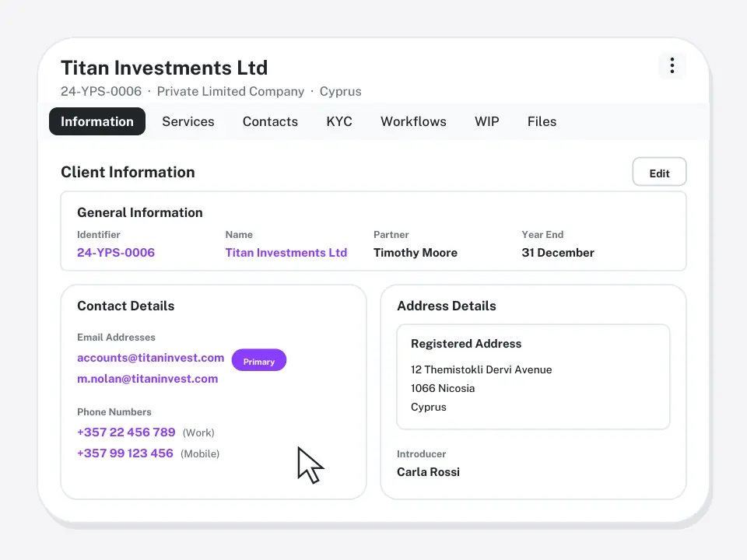This screenshot has width=747, height=560.
Task: Call work number +357 22 456 789
Action: (126, 432)
